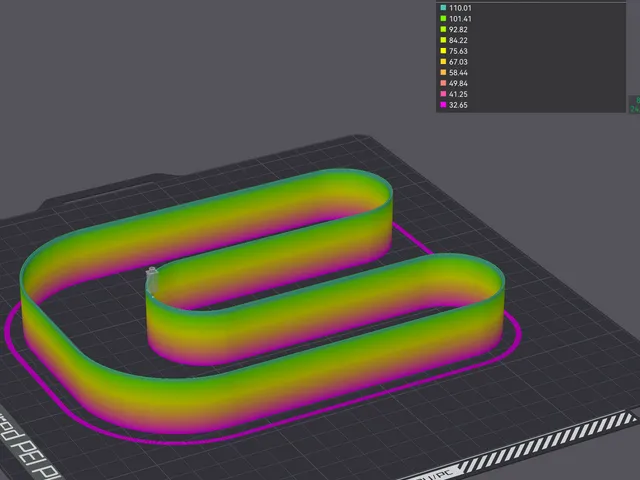Select the 75.63 legend value text
The width and height of the screenshot is (640, 480).
point(458,51)
